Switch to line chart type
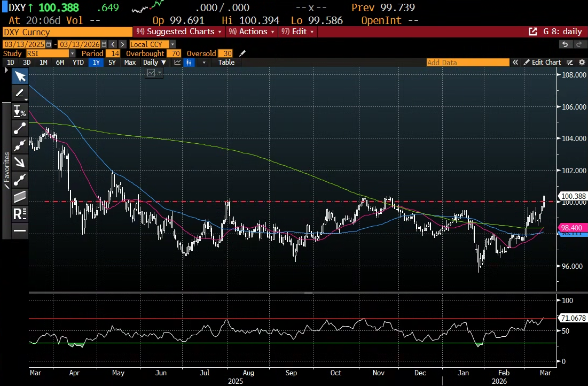588x386 pixels. click(177, 63)
